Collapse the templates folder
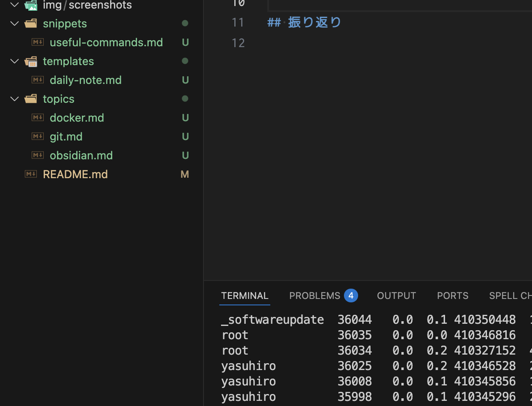 (14, 61)
